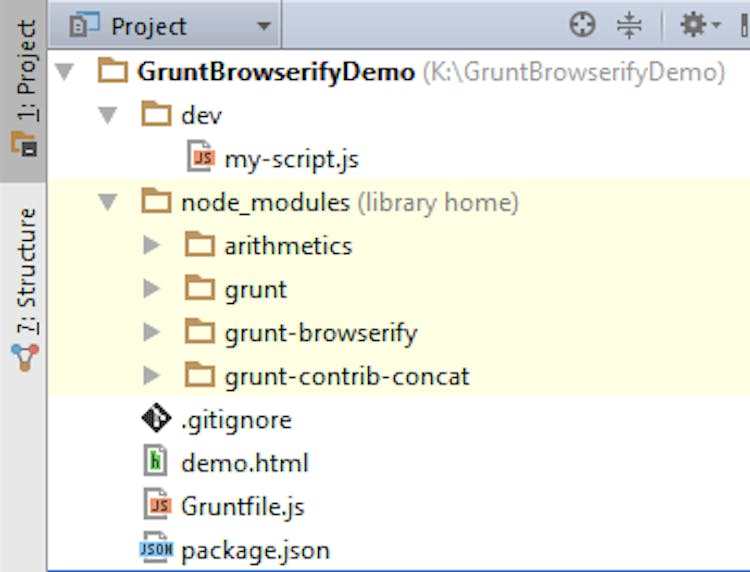Expand the grunt-browserify folder arrow
The image size is (750, 572).
tap(151, 332)
